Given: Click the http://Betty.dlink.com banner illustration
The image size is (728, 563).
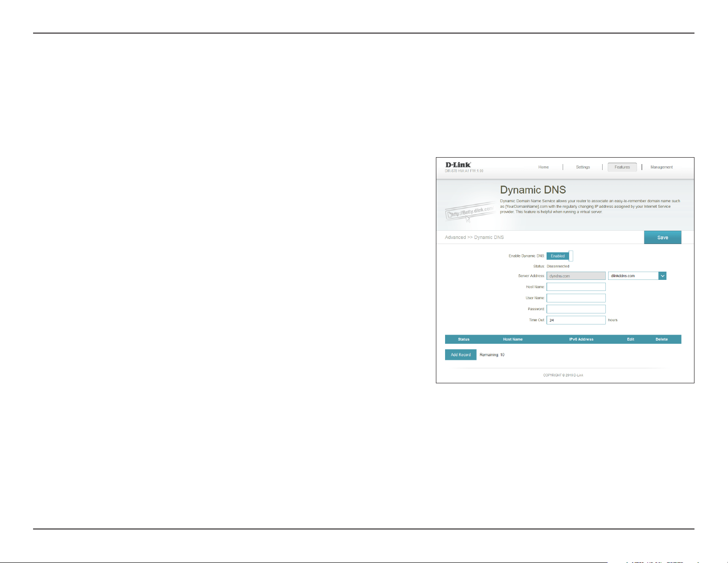Looking at the screenshot, I should (469, 212).
